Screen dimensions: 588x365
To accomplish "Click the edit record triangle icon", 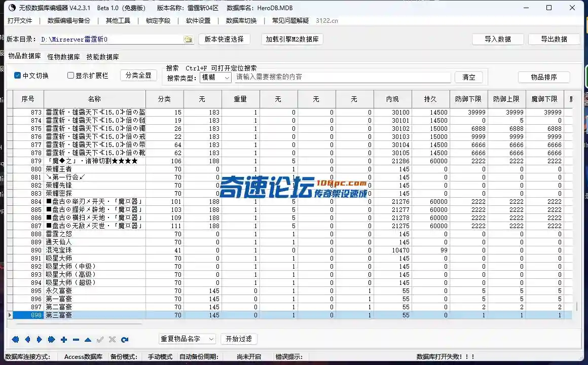I will (x=88, y=340).
